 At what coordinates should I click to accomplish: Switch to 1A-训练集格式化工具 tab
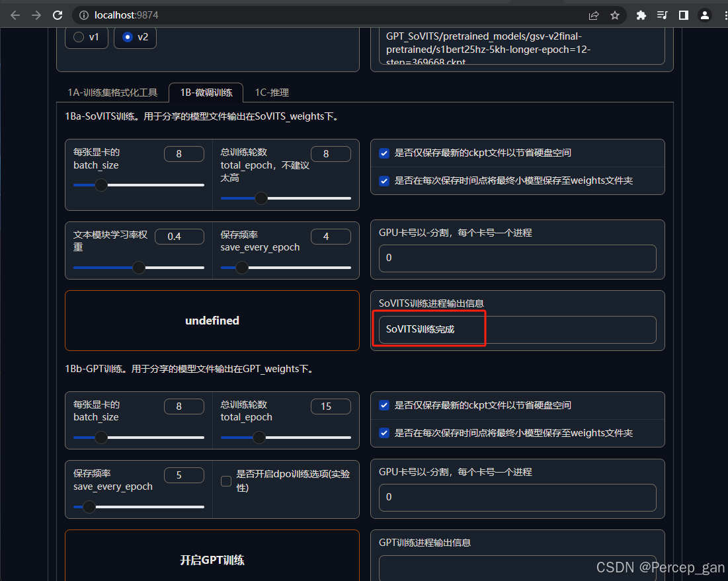pos(112,93)
